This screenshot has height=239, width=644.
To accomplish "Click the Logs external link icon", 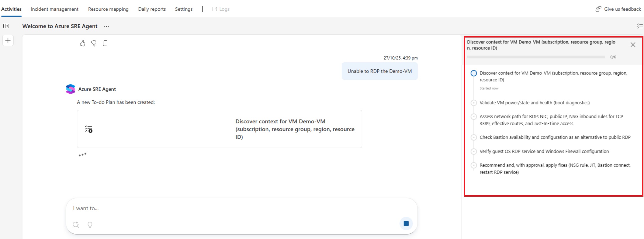I will tap(215, 9).
